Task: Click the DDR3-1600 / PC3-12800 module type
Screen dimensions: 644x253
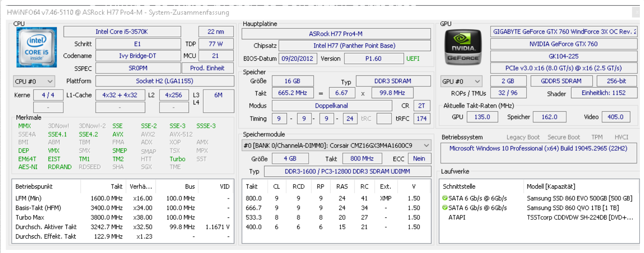Action: [x=347, y=171]
